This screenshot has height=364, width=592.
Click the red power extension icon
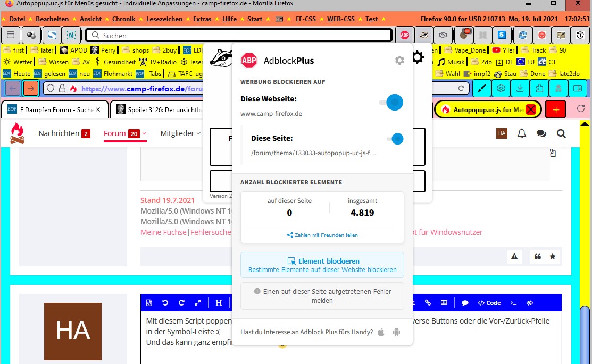542,36
